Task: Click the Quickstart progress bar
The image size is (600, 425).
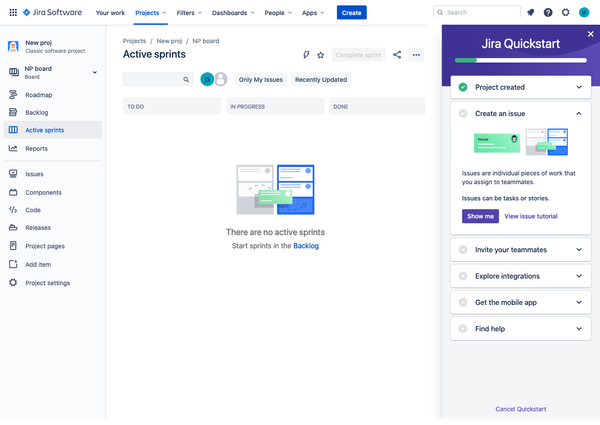Action: tap(521, 60)
